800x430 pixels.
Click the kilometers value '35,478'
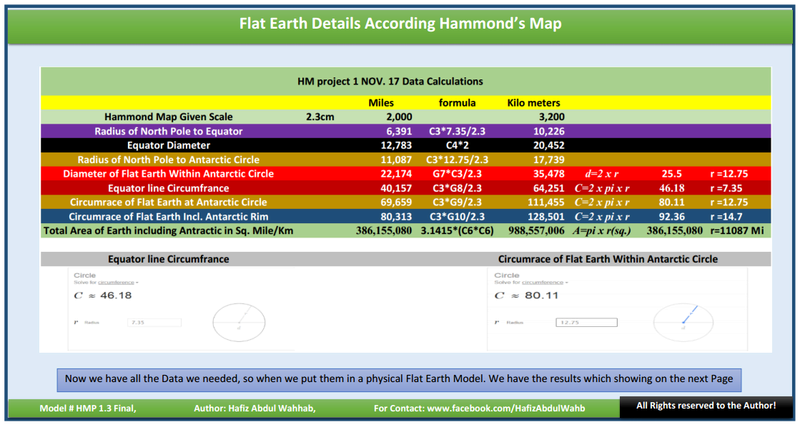pos(549,173)
